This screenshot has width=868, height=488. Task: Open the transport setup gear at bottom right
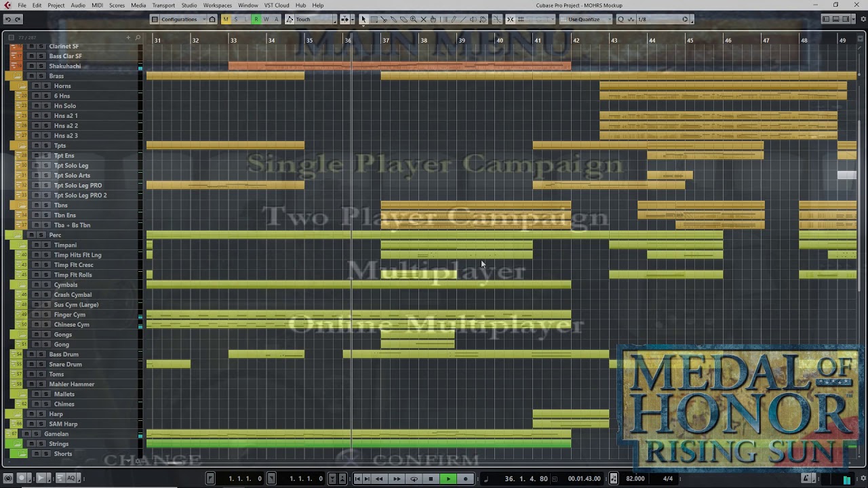[863, 478]
